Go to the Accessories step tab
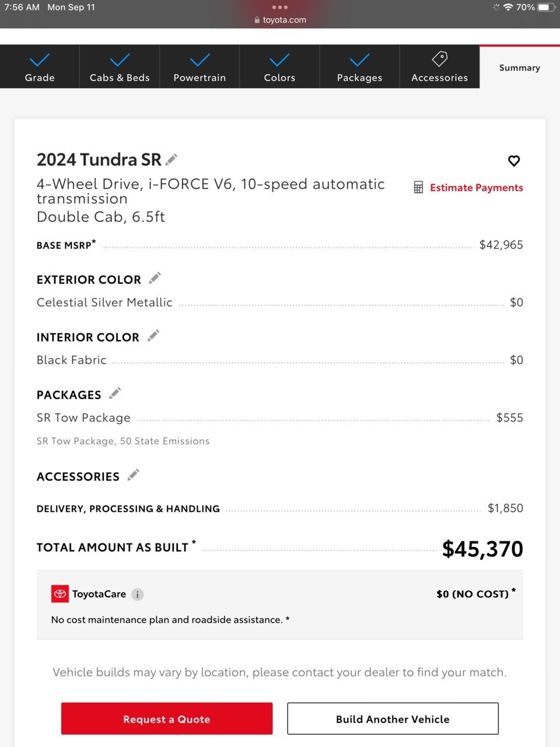 coord(439,67)
